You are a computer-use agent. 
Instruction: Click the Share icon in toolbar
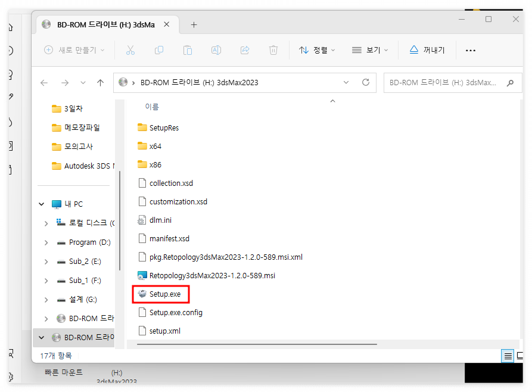click(x=245, y=50)
